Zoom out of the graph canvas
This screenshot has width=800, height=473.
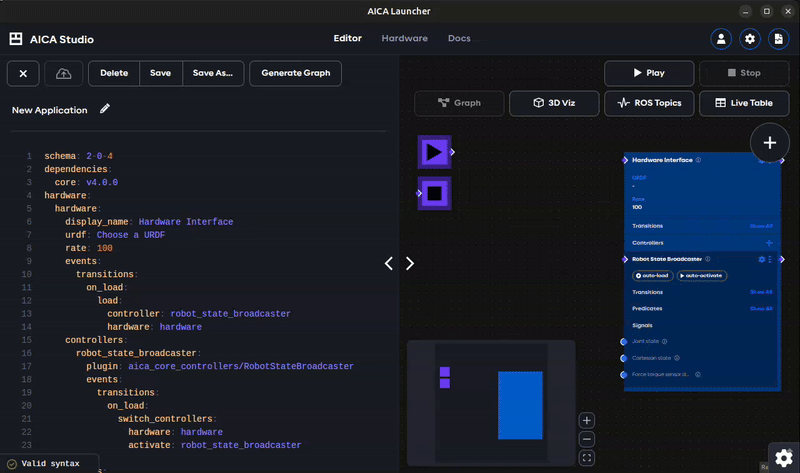pyautogui.click(x=587, y=439)
